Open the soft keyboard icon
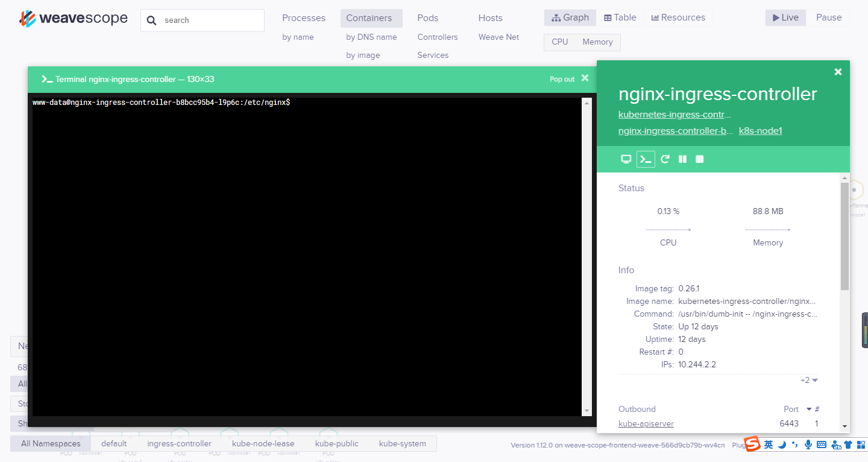The height and width of the screenshot is (462, 868). coord(822,445)
